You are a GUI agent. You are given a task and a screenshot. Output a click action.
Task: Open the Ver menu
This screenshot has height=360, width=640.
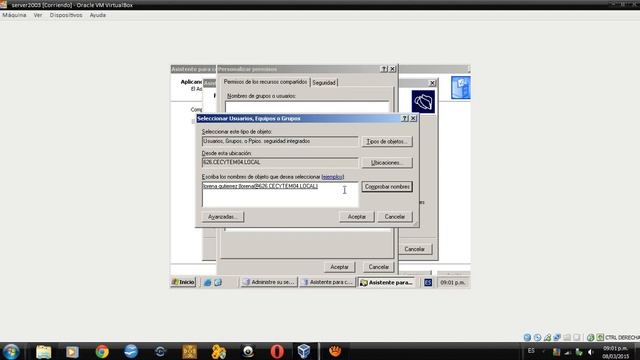(x=38, y=15)
